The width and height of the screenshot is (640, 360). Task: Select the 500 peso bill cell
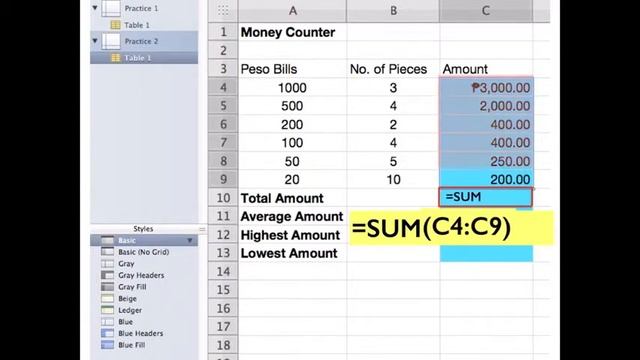tap(292, 106)
